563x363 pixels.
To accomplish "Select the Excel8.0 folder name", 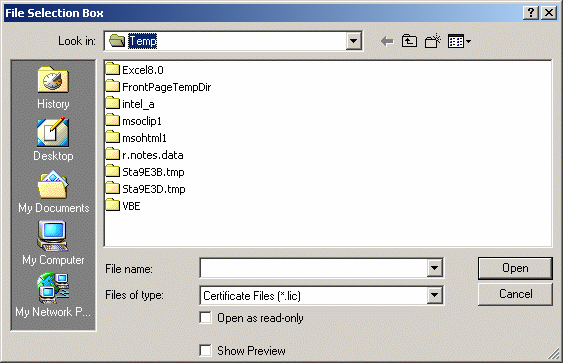I will [x=143, y=70].
